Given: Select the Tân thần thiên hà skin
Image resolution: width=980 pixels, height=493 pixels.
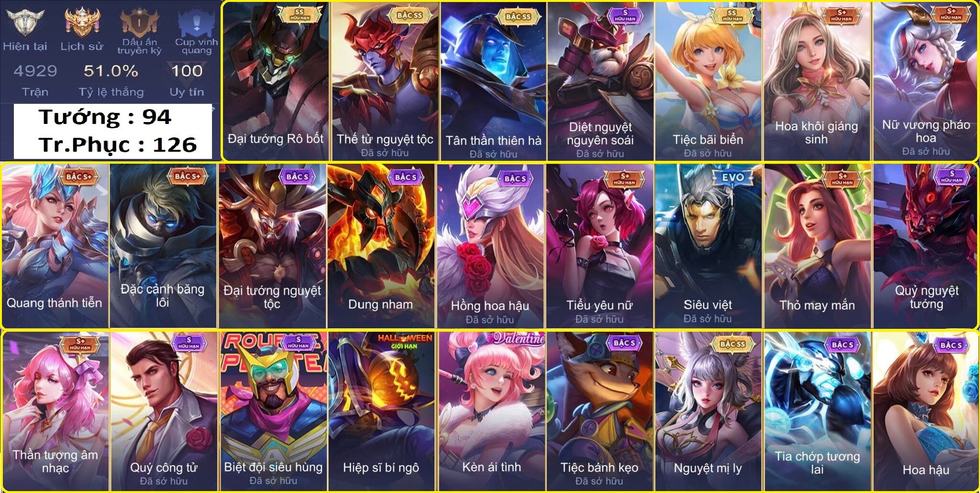Looking at the screenshot, I should 493,81.
